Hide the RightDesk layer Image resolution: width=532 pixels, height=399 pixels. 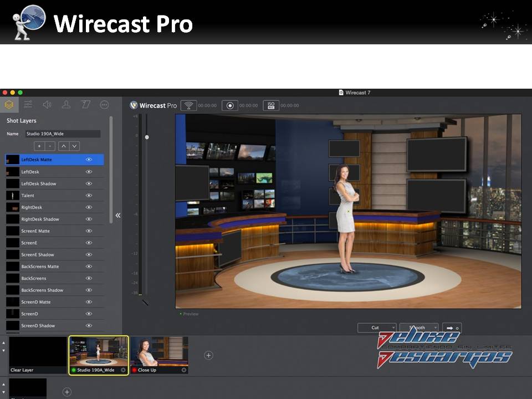pos(89,207)
